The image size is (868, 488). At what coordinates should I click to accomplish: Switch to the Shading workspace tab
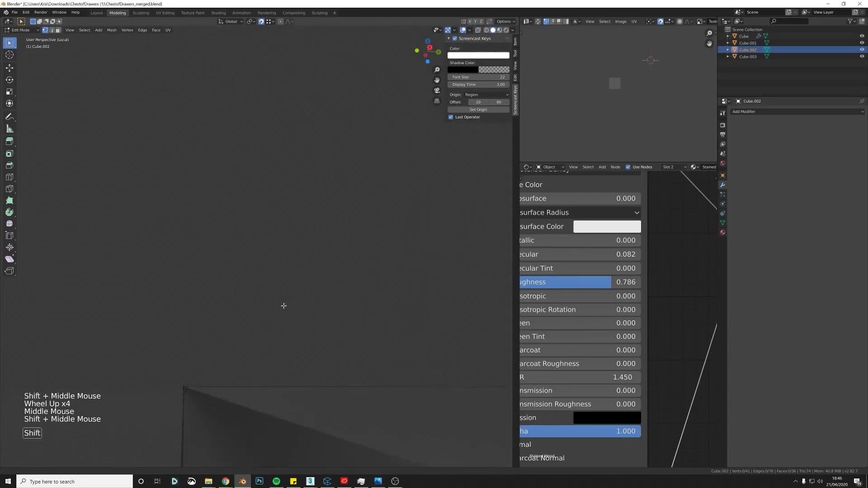[x=218, y=13]
